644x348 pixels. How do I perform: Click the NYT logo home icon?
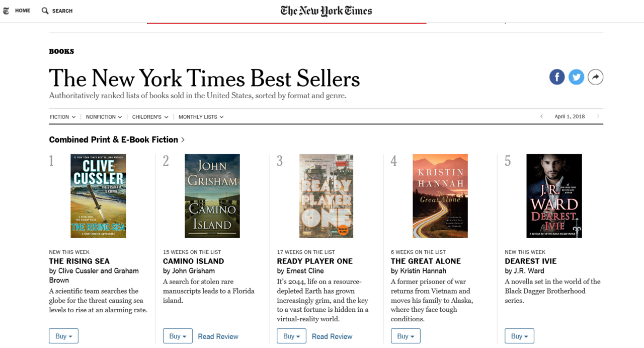(x=6, y=11)
